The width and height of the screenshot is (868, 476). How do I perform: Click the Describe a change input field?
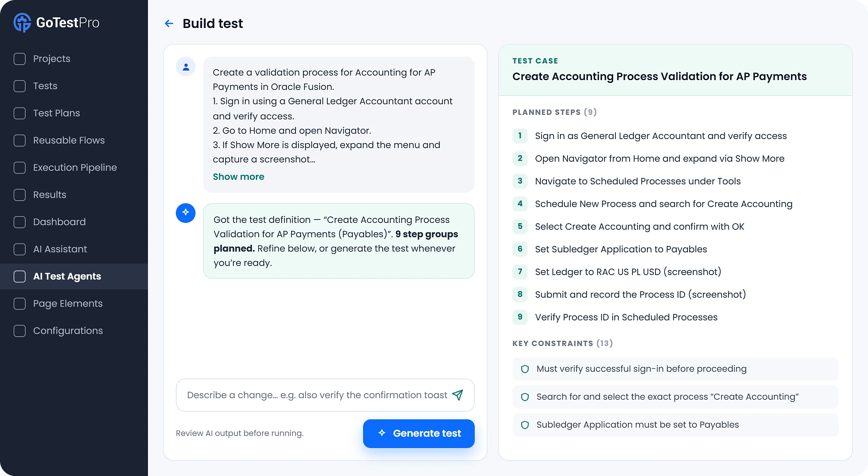point(325,395)
